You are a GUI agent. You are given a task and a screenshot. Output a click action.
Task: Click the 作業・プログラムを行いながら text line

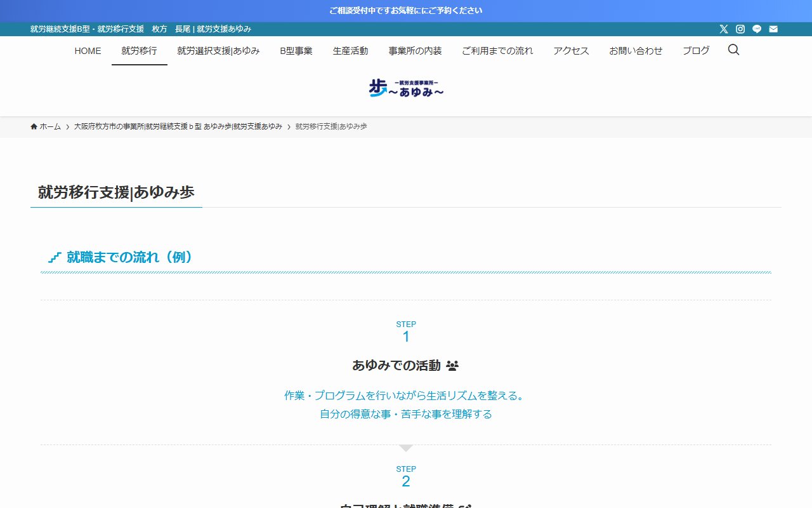tap(406, 396)
